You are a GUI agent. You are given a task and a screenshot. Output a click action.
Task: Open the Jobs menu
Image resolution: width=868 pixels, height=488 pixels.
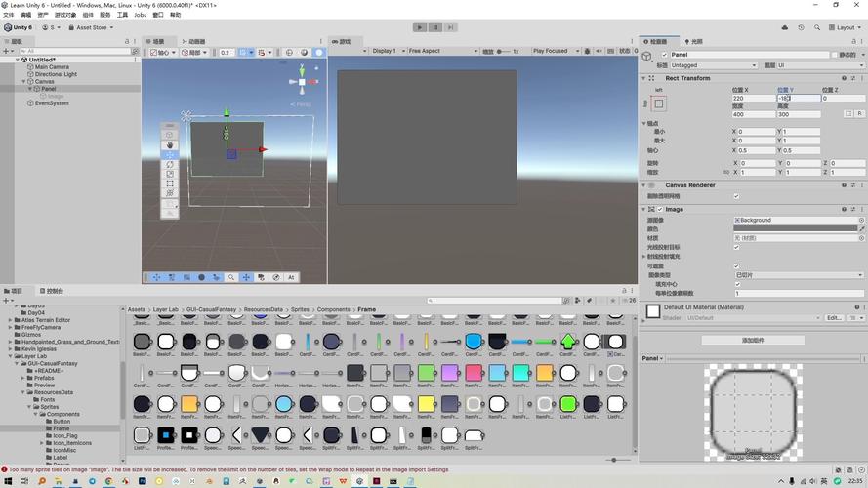point(140,15)
